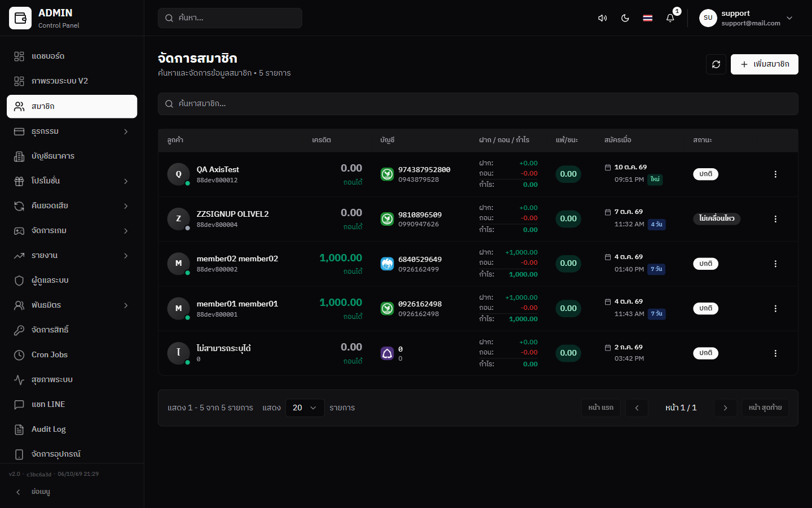Click member ID 88dev800012

pyautogui.click(x=217, y=181)
